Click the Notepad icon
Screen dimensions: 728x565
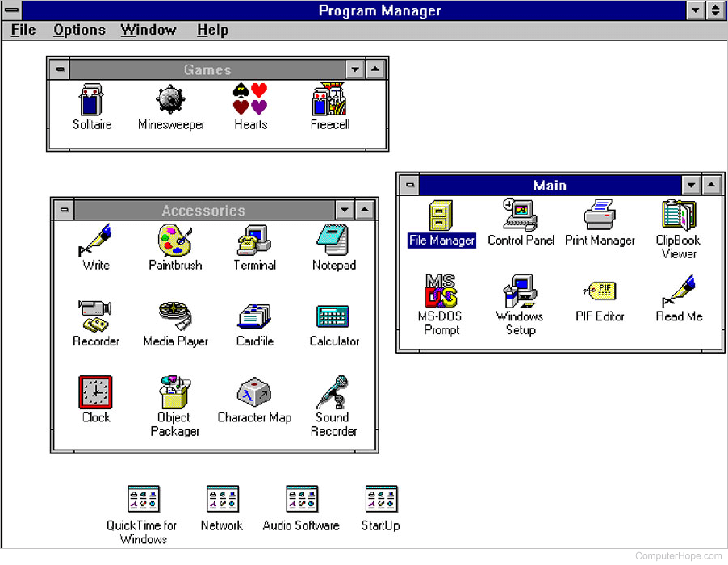[x=333, y=240]
